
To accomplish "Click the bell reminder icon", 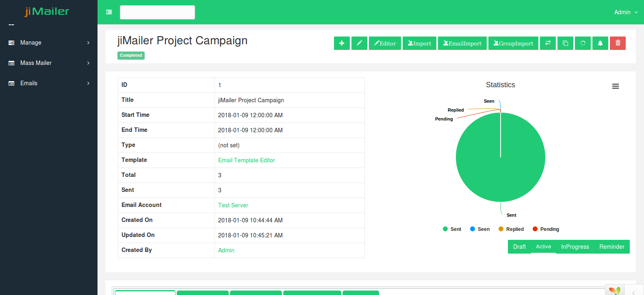I will (x=600, y=43).
